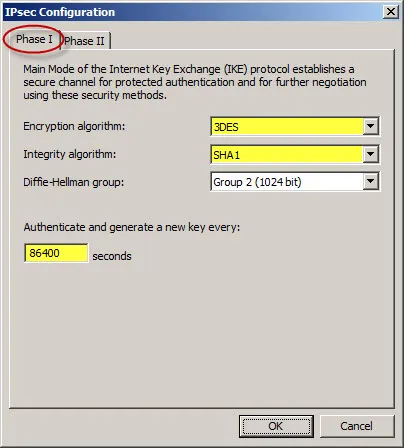Open the Encryption algorithm dropdown arrow

(370, 126)
